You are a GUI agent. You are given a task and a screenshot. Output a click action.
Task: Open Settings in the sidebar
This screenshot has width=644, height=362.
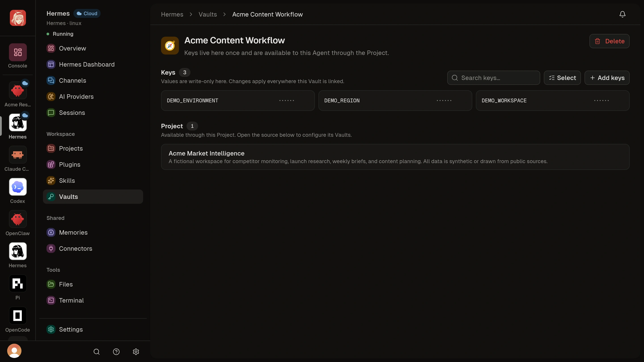(x=93, y=330)
